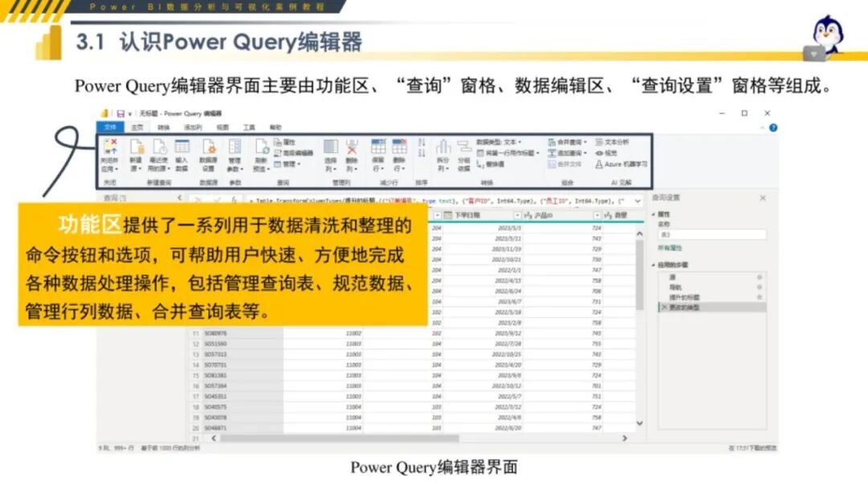Open settings gear for 源 step

coord(759,277)
